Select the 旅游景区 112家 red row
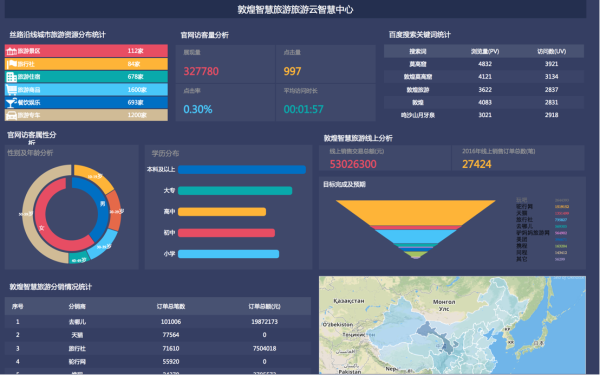Viewport: 600px width, 375px height. (86, 51)
